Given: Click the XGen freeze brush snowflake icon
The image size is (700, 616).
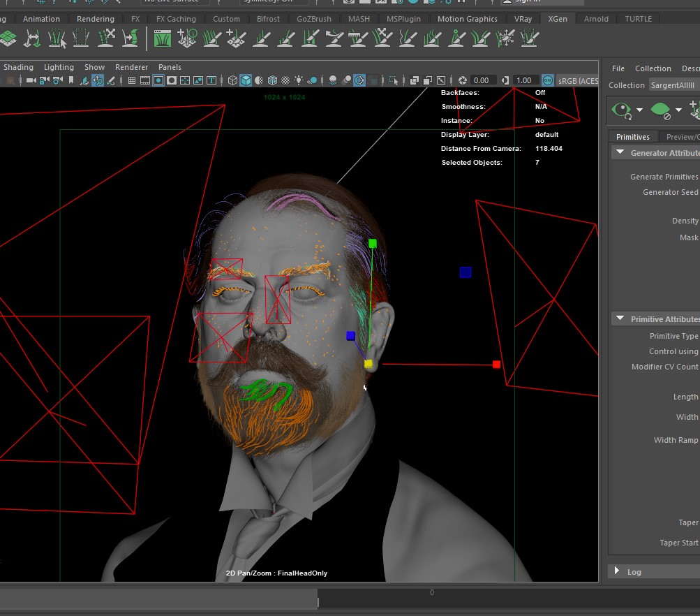Looking at the screenshot, I should coord(504,39).
